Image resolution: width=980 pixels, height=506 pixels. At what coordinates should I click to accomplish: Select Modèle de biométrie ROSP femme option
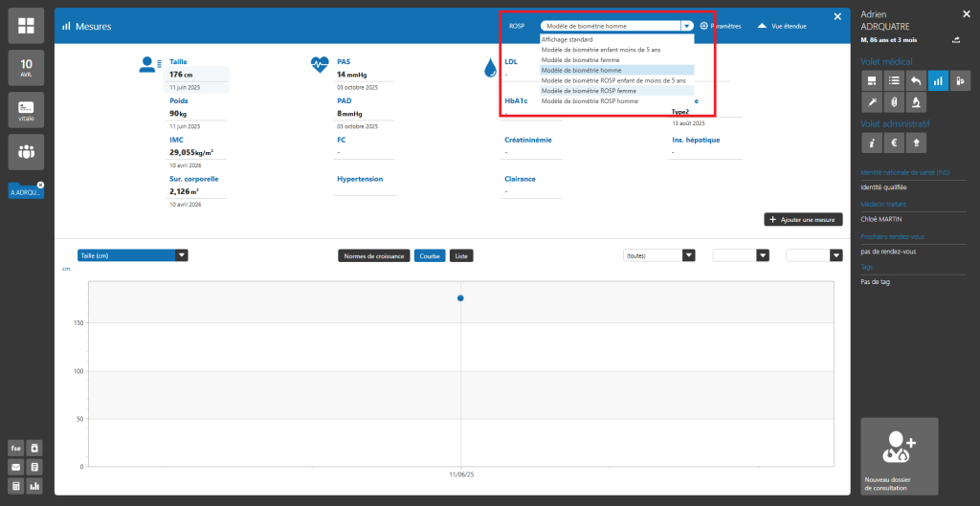(590, 91)
